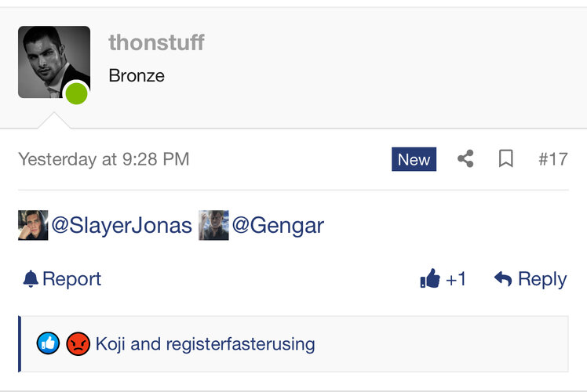Image resolution: width=587 pixels, height=392 pixels.
Task: Open the Yesterday at 9:28 PM timestamp
Action: [104, 159]
